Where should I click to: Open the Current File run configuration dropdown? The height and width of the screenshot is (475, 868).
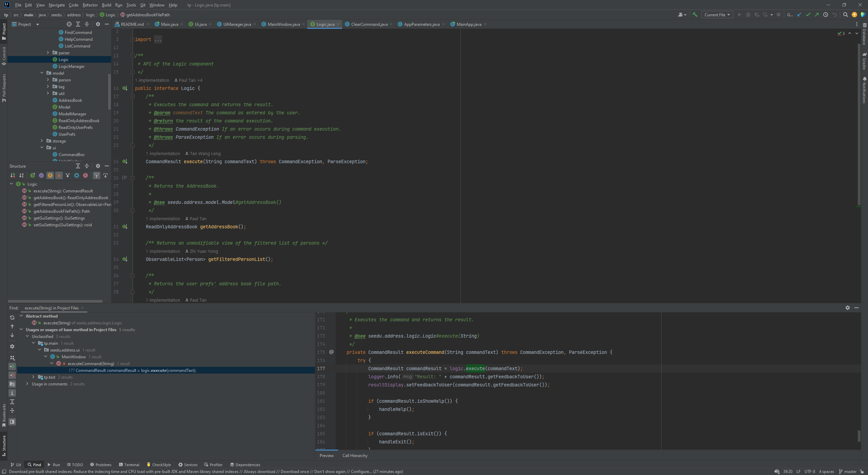[717, 15]
